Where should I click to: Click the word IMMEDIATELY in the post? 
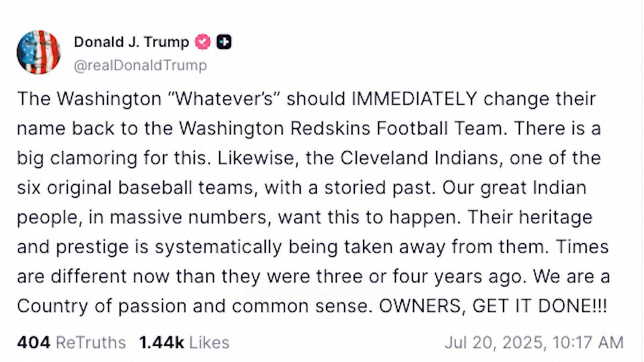tap(414, 99)
